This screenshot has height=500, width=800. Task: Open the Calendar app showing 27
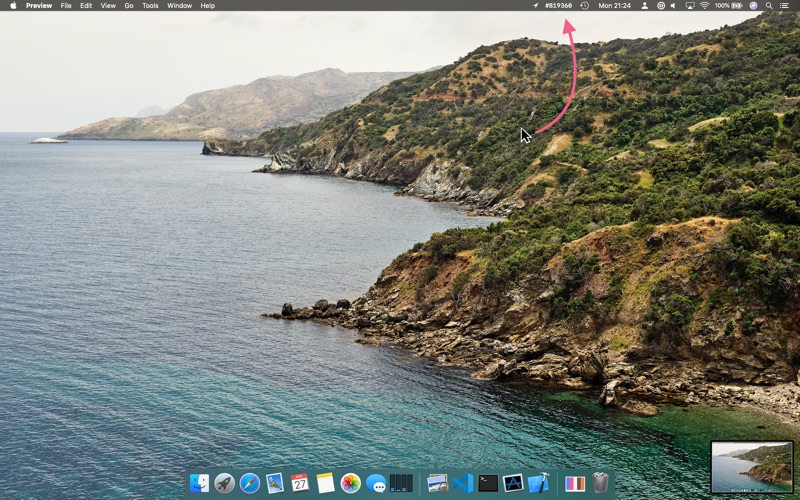pos(300,483)
